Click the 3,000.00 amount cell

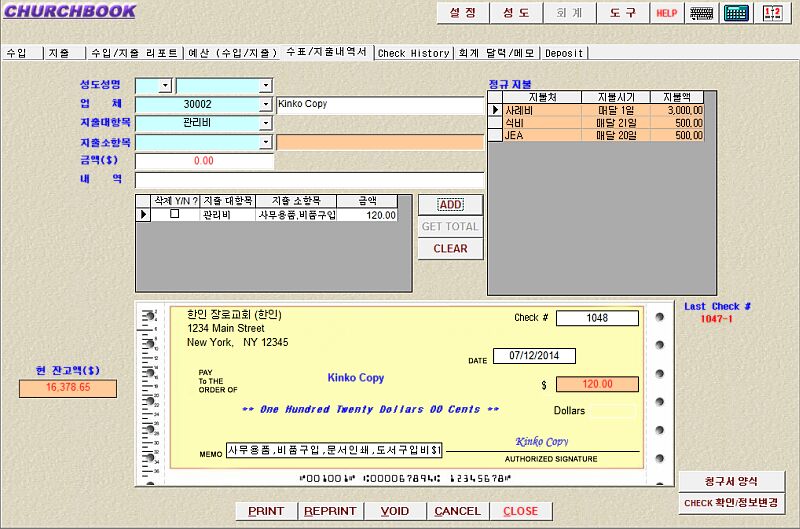tap(677, 110)
